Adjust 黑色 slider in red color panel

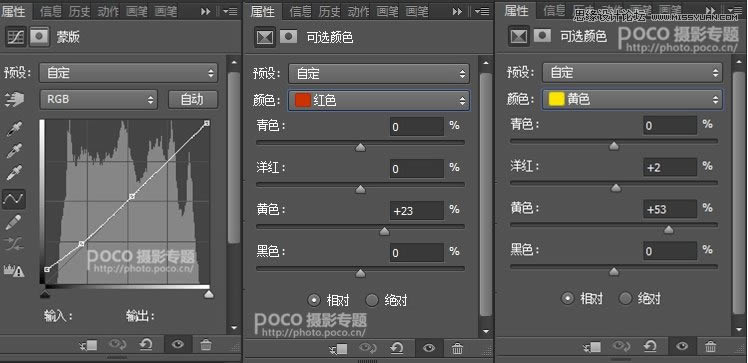click(361, 274)
